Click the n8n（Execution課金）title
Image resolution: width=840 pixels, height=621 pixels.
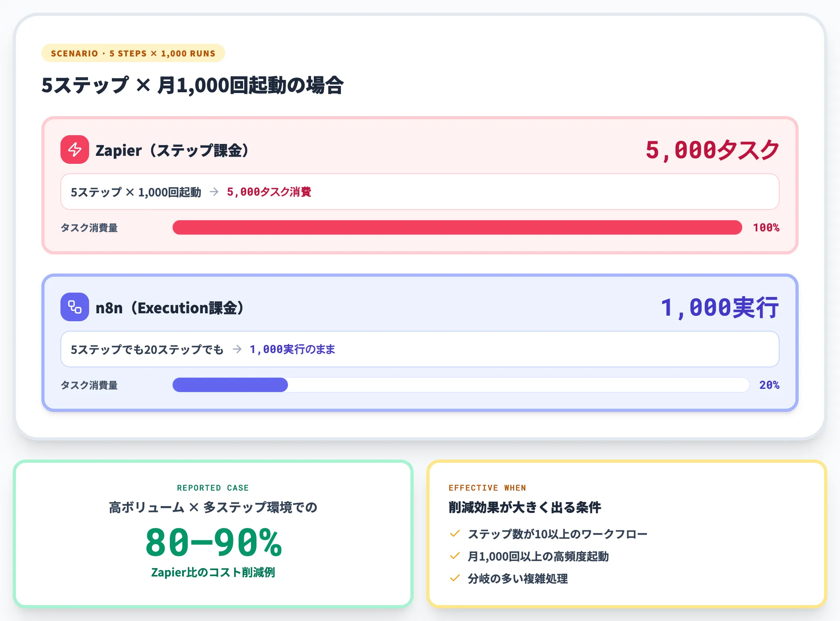[x=170, y=308]
